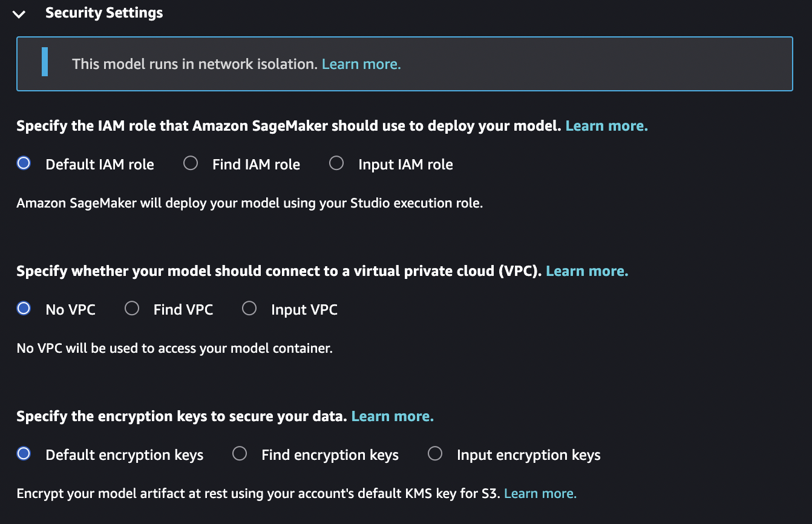Image resolution: width=812 pixels, height=524 pixels.
Task: Select the Find VPC option
Action: click(x=132, y=308)
